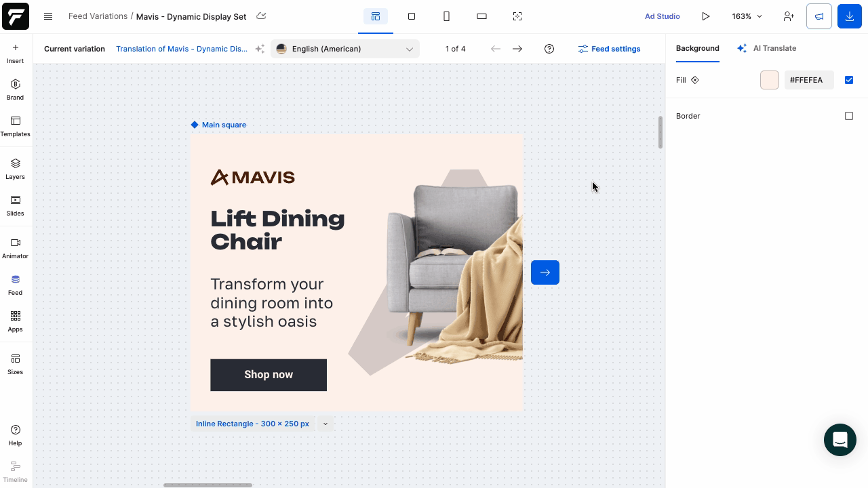Screen dimensions: 868x488
Task: Open Feed settings
Action: tap(609, 49)
